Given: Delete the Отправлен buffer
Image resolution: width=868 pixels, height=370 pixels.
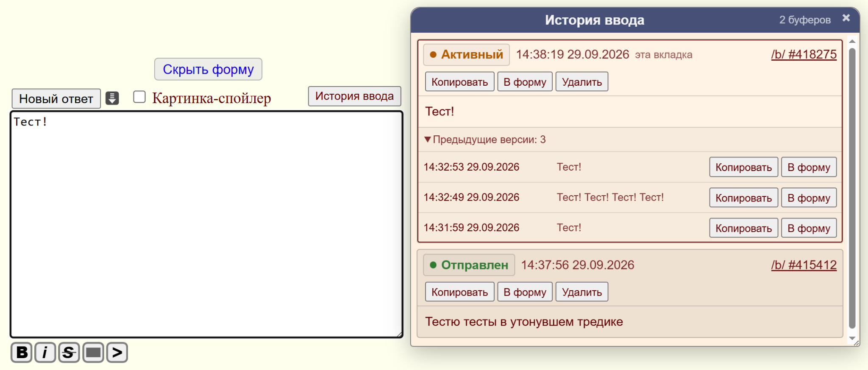Looking at the screenshot, I should pos(582,292).
